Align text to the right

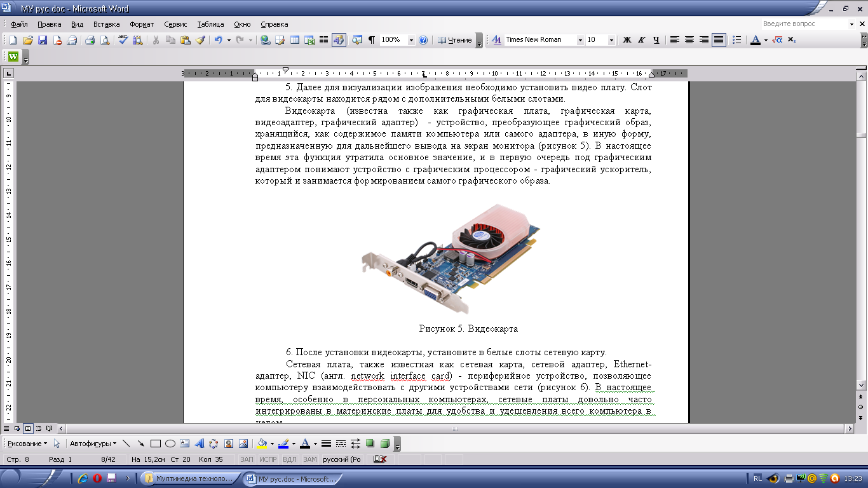(x=704, y=40)
